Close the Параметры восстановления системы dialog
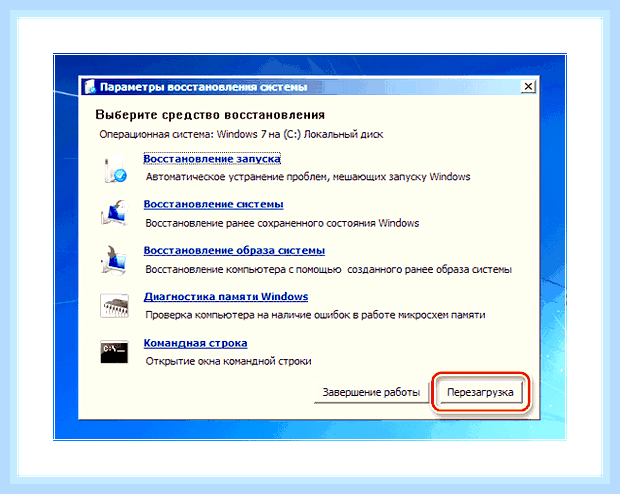Viewport: 620px width, 494px height. [x=528, y=86]
